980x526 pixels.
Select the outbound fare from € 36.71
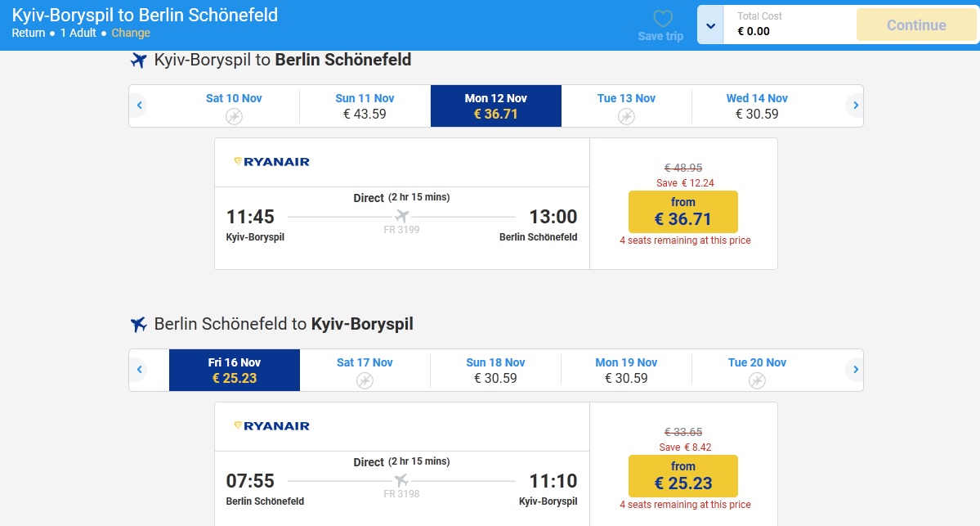point(682,212)
